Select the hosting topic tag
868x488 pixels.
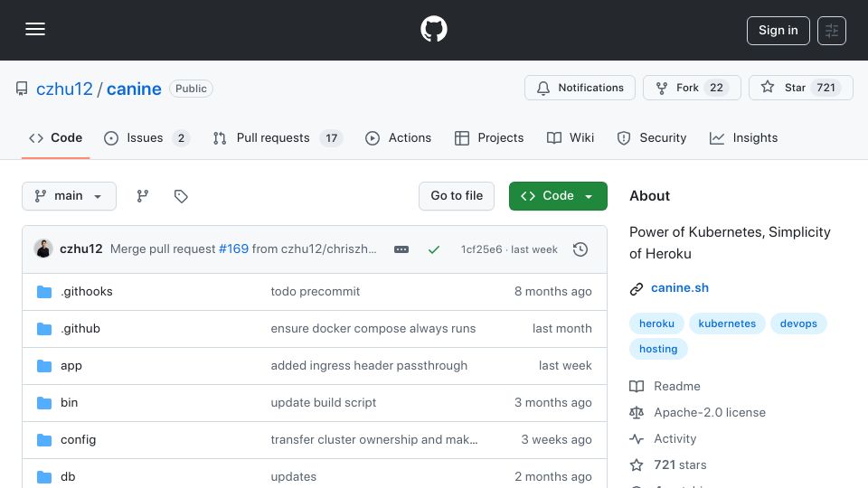[x=658, y=349]
